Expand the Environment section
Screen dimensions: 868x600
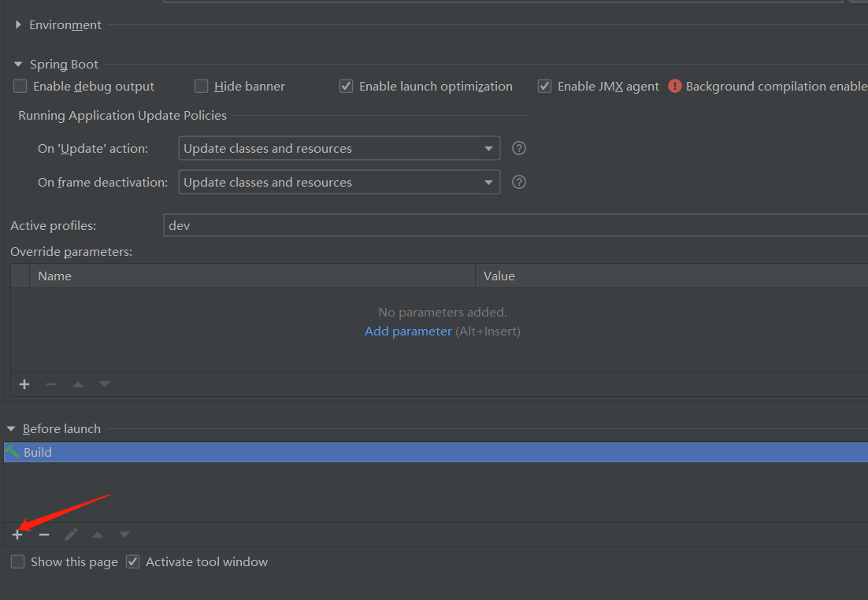tap(18, 25)
